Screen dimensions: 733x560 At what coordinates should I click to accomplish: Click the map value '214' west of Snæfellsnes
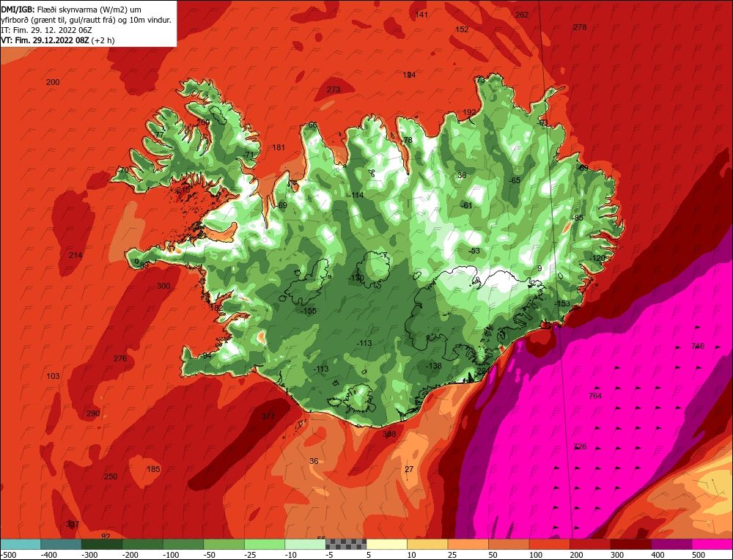point(75,255)
